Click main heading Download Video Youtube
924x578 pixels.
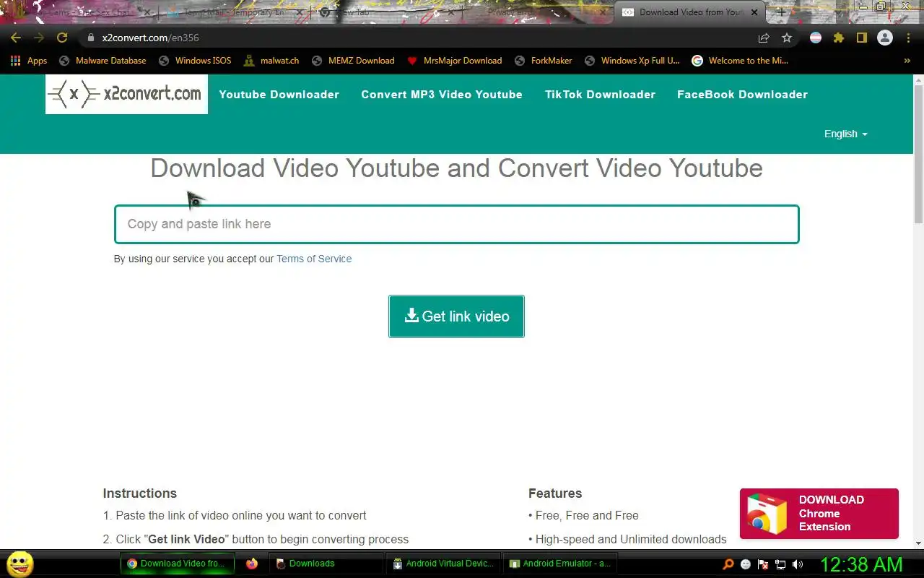point(456,168)
